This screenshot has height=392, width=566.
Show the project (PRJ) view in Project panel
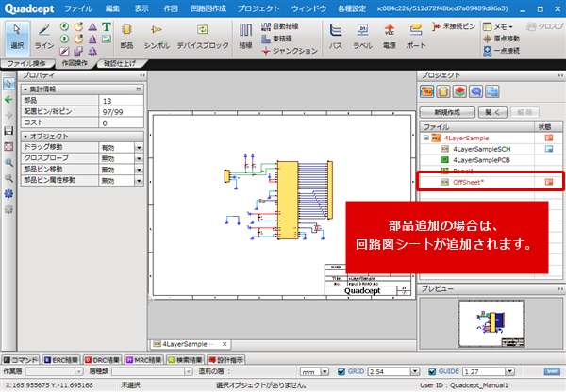coord(426,91)
